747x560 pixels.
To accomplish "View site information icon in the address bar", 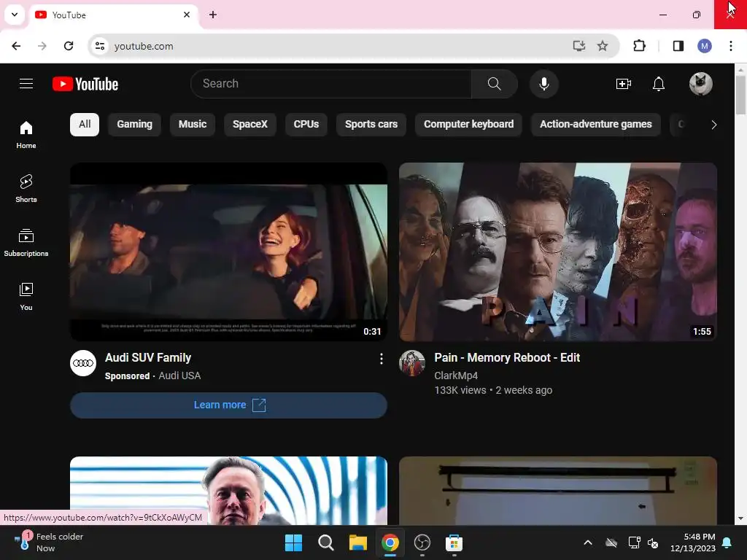I will pos(100,46).
